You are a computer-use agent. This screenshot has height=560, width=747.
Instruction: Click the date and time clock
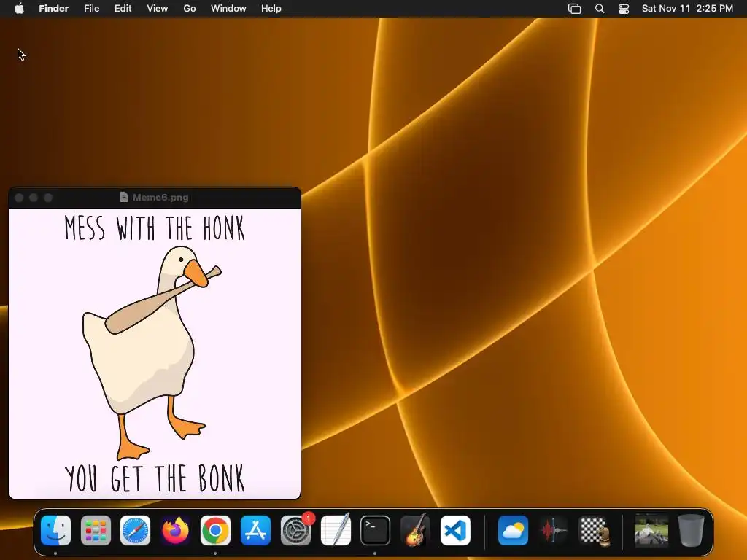point(687,8)
